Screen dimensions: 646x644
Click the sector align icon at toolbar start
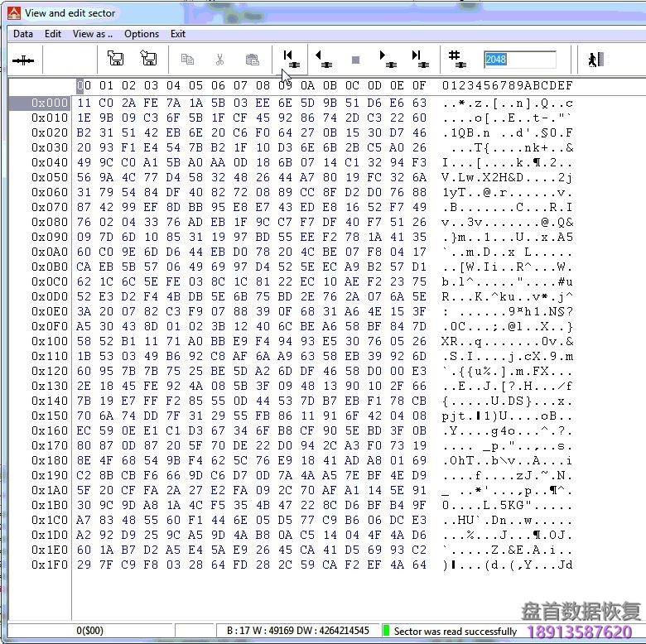pyautogui.click(x=23, y=60)
